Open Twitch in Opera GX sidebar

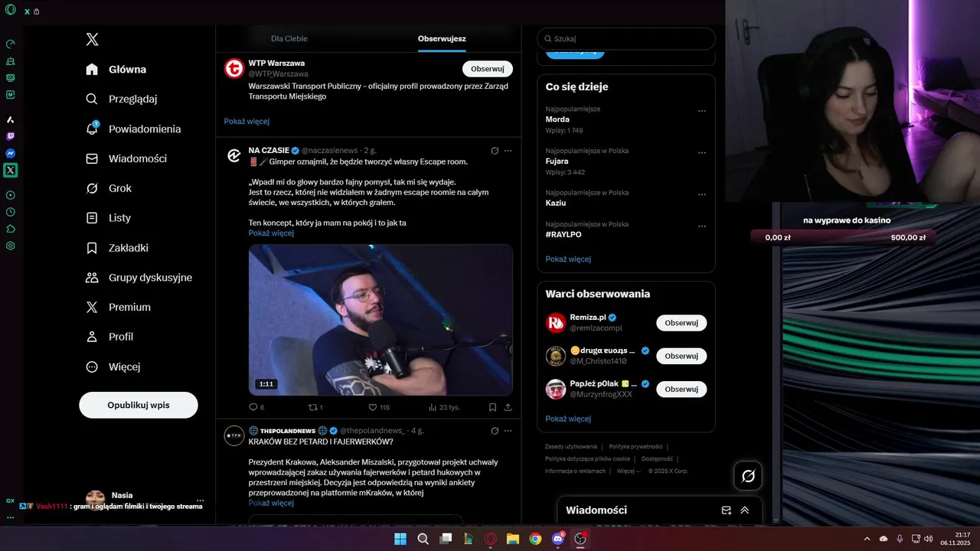click(x=11, y=137)
